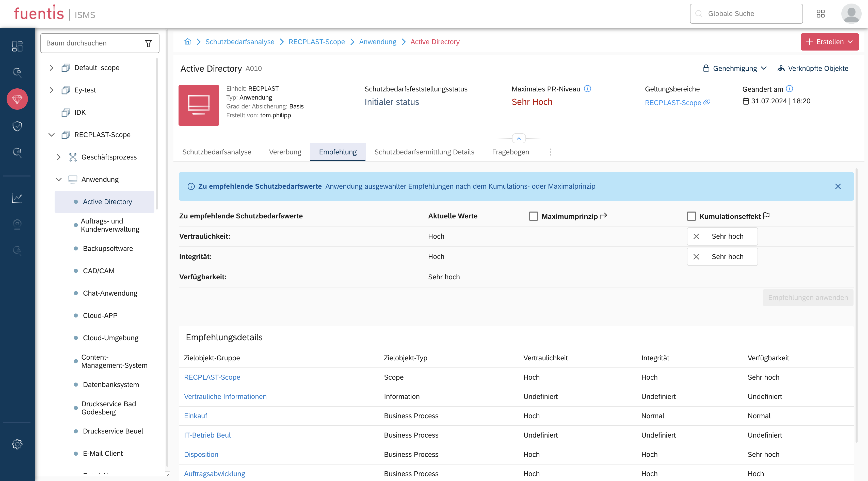Viewport: 868px width, 481px height.
Task: Open the apps grid icon in header
Action: [821, 14]
